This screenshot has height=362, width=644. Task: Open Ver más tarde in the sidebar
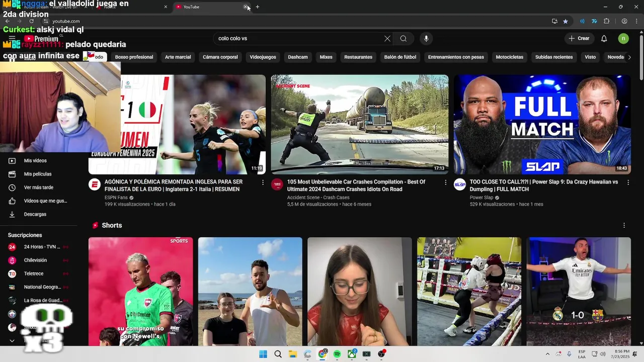(x=38, y=188)
